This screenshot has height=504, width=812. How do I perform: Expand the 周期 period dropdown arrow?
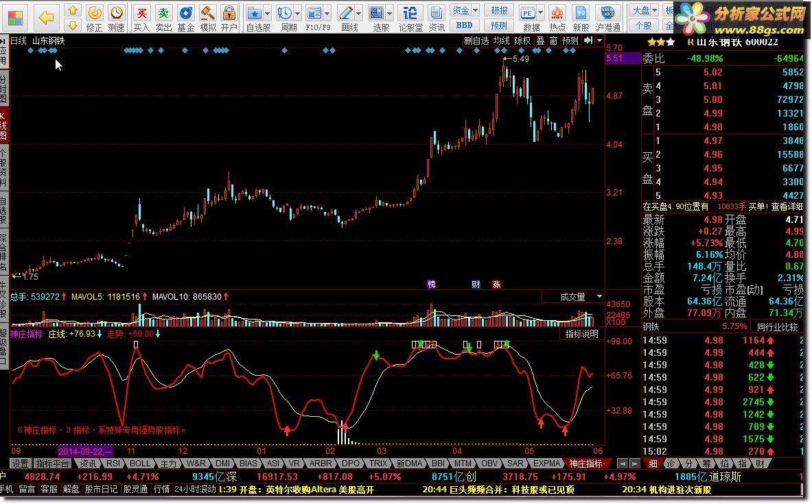(298, 13)
